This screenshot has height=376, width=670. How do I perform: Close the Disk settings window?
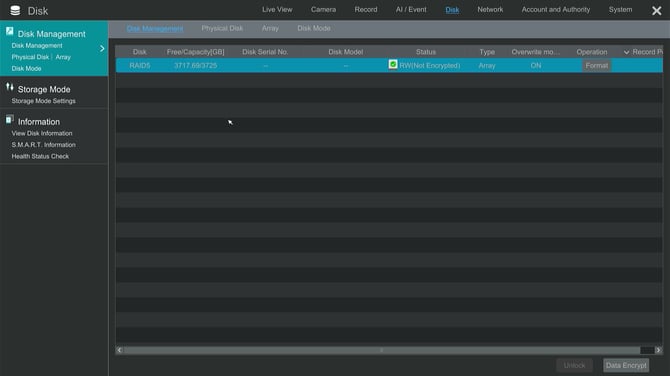[x=657, y=11]
